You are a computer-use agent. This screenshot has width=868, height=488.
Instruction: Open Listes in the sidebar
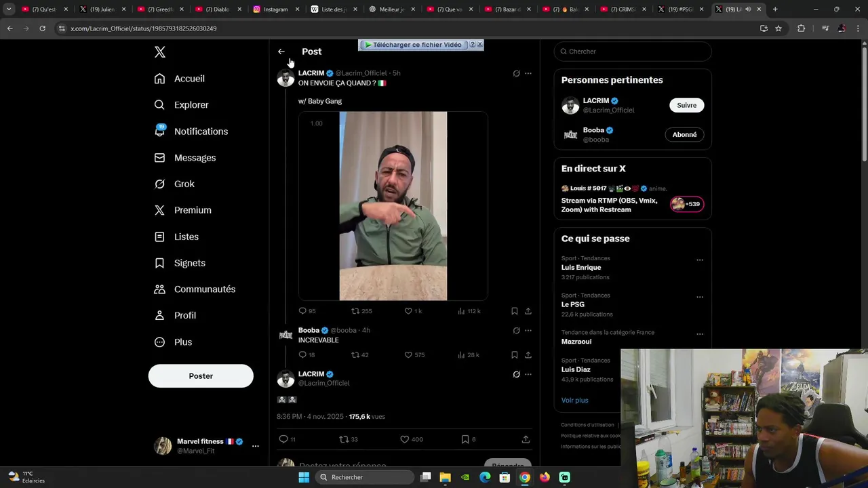176,237
